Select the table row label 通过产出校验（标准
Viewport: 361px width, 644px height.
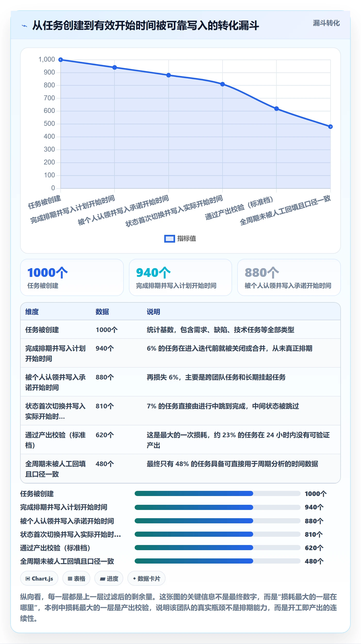pos(55,440)
